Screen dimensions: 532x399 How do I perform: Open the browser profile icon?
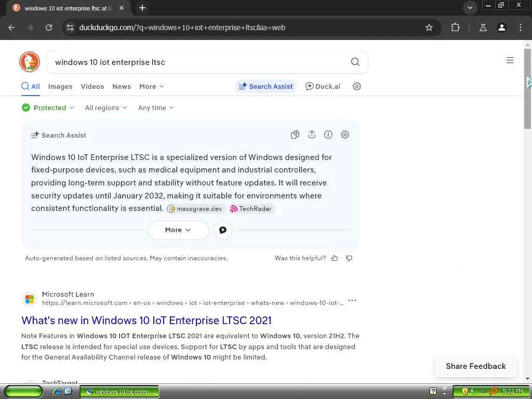pyautogui.click(x=502, y=28)
